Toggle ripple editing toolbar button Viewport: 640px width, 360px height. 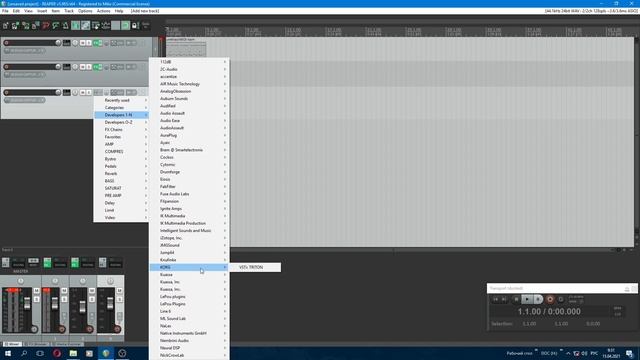pos(96,26)
